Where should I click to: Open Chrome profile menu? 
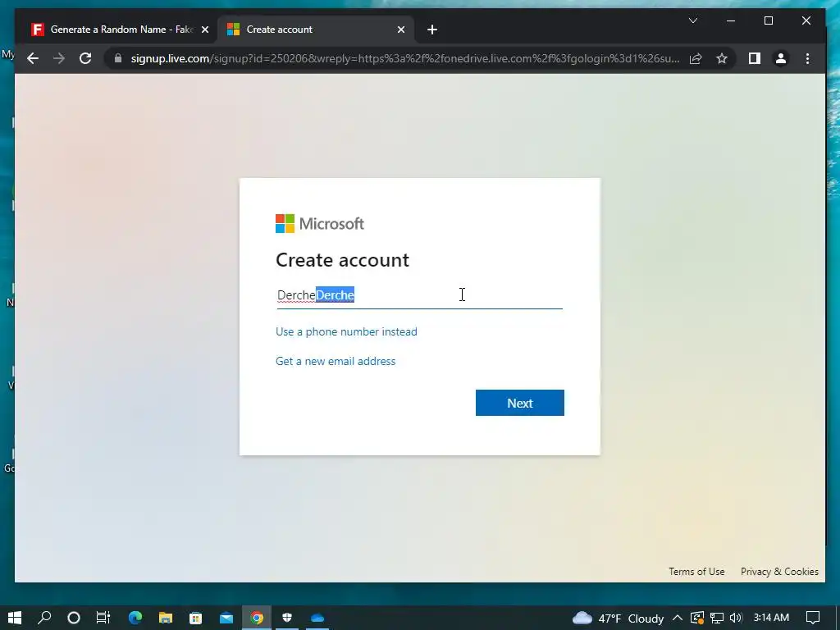pos(781,58)
